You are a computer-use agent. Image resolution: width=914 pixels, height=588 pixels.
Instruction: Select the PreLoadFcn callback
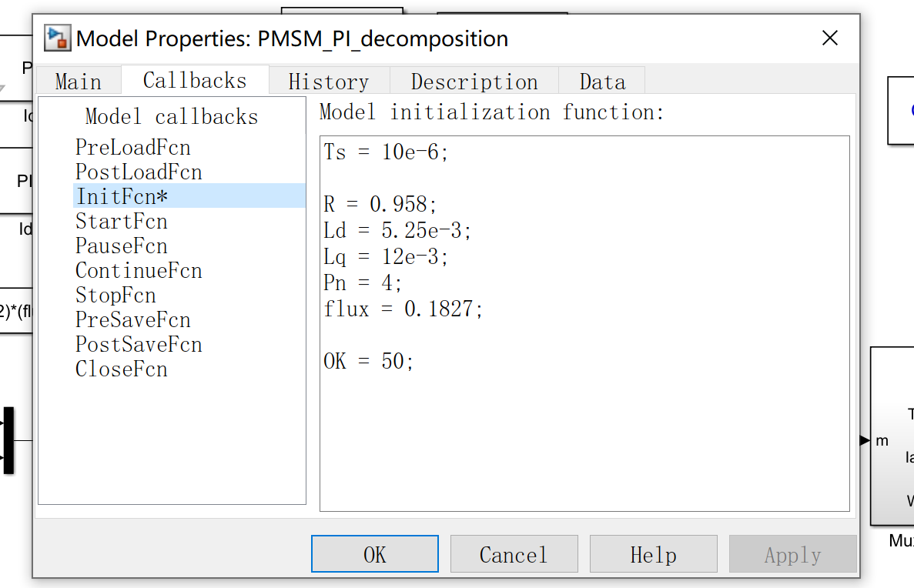(x=132, y=147)
